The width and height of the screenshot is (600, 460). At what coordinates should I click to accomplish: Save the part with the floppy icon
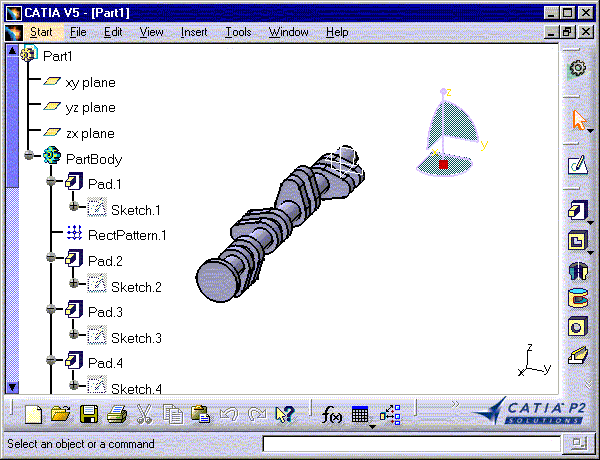[88, 414]
